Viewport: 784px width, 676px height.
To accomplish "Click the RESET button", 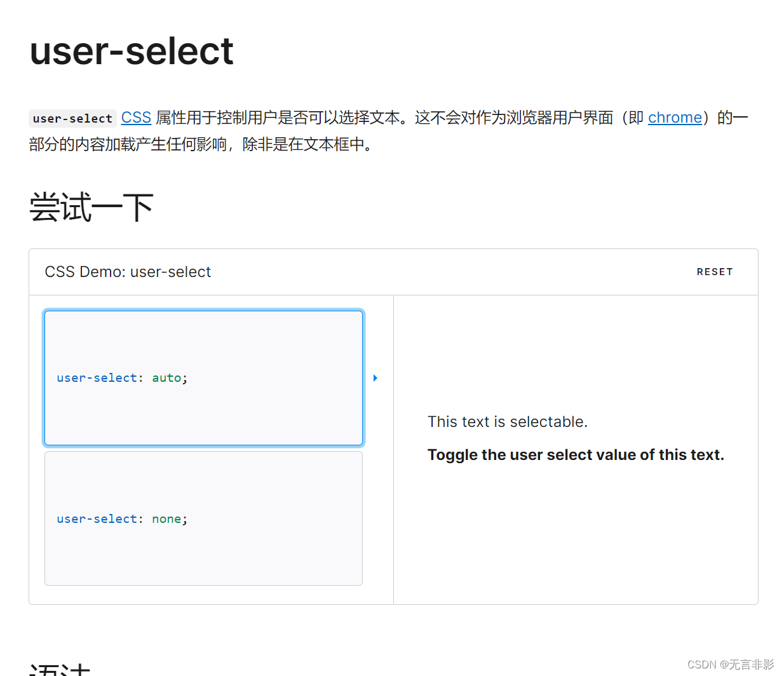I will pyautogui.click(x=715, y=272).
